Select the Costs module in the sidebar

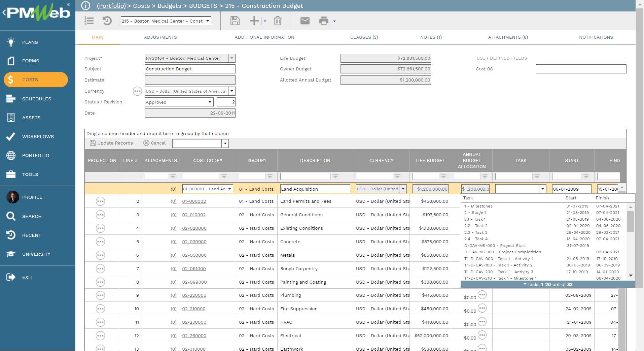click(x=36, y=80)
